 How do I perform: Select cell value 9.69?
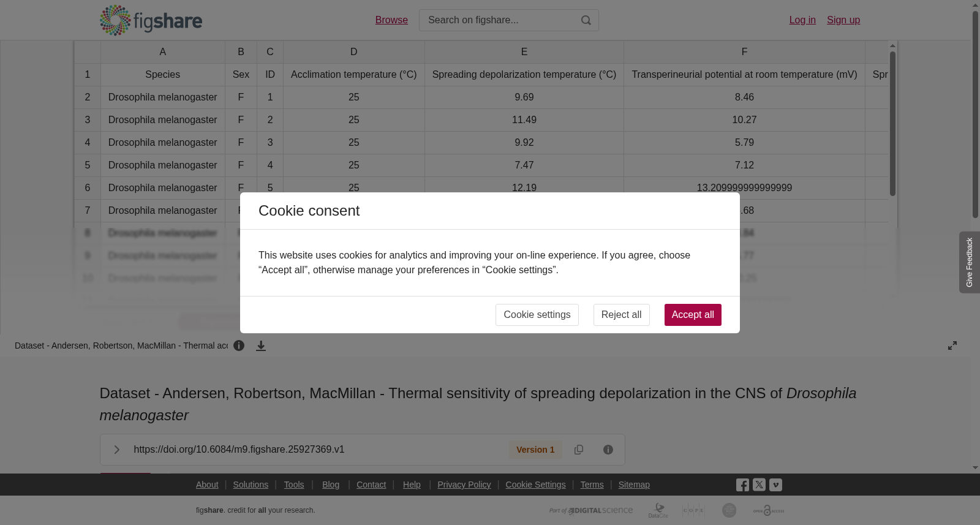pyautogui.click(x=524, y=97)
